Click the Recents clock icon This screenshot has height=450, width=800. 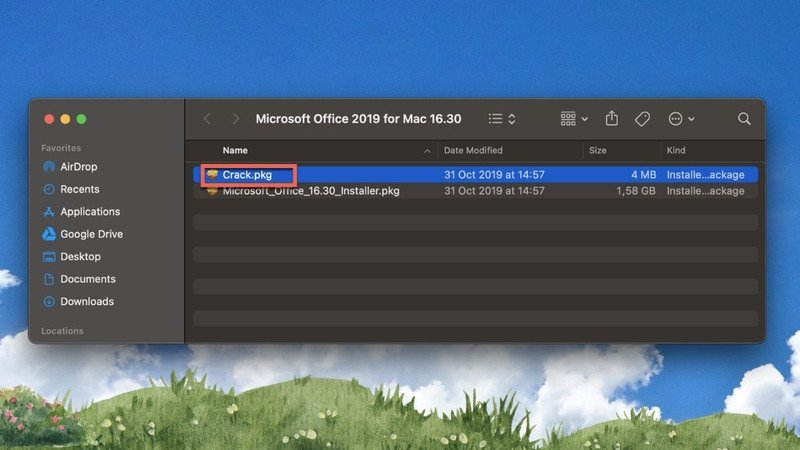click(x=49, y=189)
